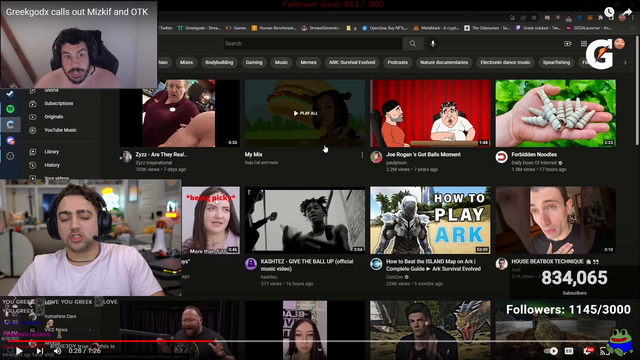The height and width of the screenshot is (360, 640).
Task: Open My Mix three-dot menu
Action: pyautogui.click(x=362, y=155)
